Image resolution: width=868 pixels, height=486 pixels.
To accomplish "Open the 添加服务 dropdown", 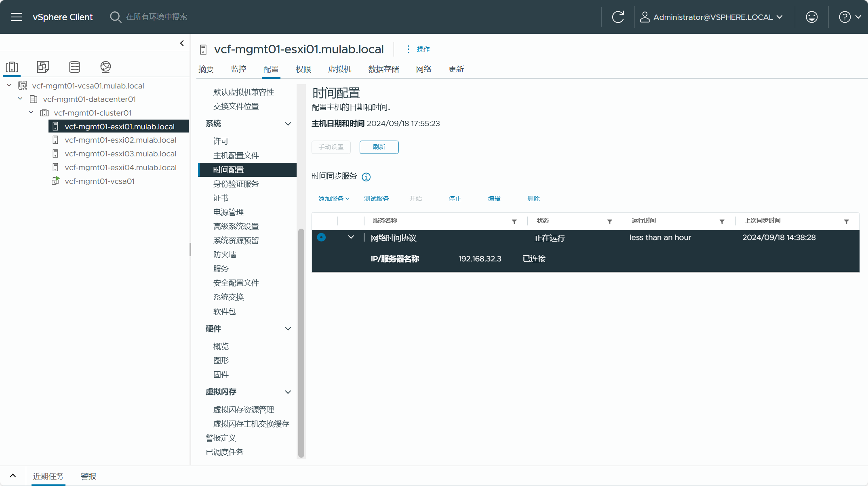I will pos(333,198).
